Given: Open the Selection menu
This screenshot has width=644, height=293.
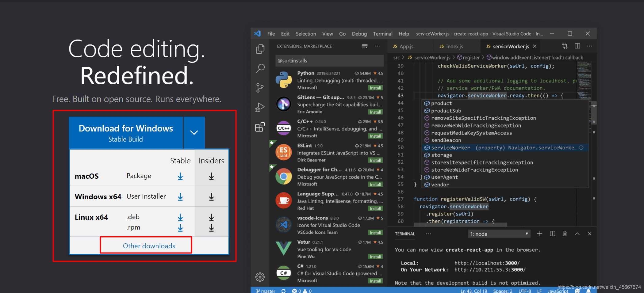Looking at the screenshot, I should pyautogui.click(x=306, y=34).
